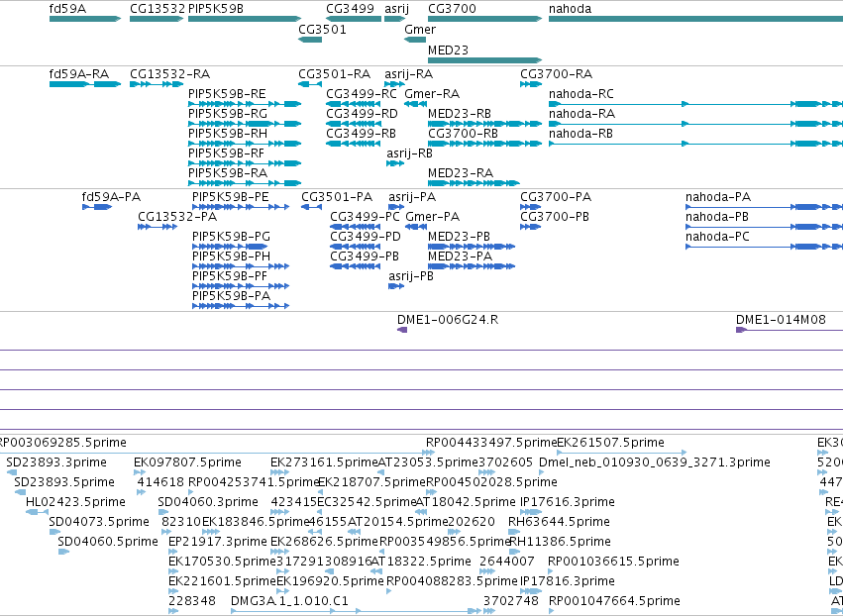Select protein nahoda-PB
The width and height of the screenshot is (843, 616).
pyautogui.click(x=764, y=227)
